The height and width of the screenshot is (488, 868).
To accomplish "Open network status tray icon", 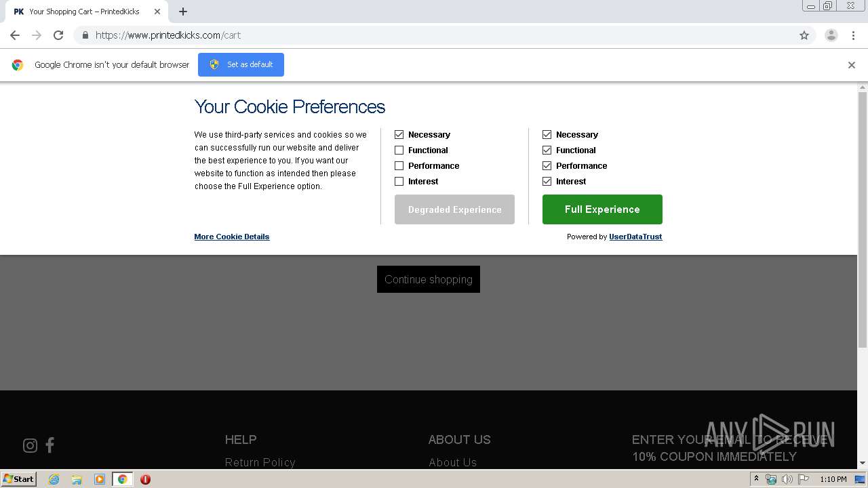I will [x=771, y=479].
